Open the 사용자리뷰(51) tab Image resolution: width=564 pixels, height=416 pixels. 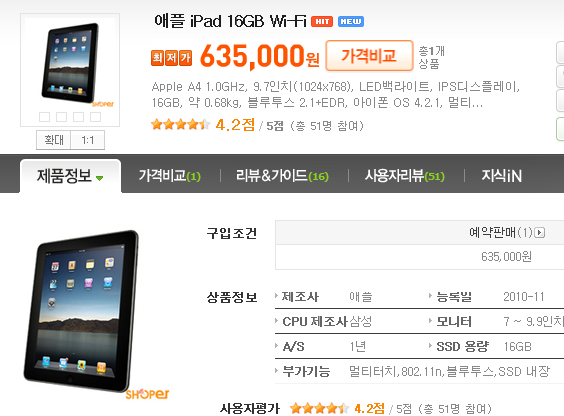coord(405,176)
